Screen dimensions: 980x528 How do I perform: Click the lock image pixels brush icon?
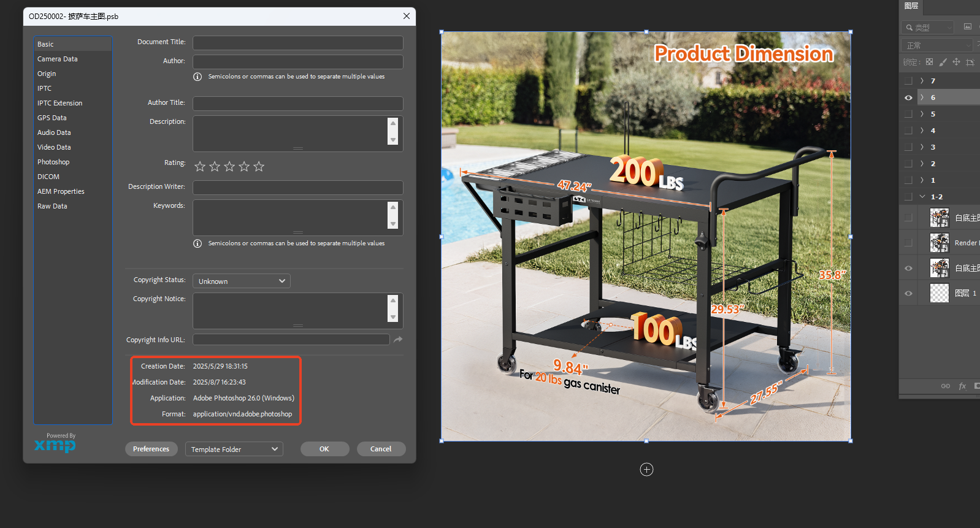(943, 62)
